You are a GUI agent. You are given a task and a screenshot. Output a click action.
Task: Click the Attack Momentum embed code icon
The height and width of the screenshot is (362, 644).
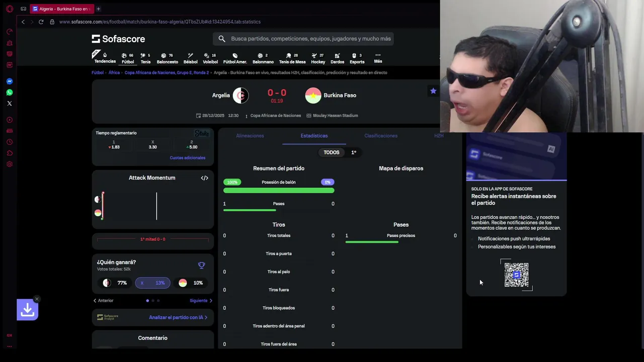pos(204,178)
